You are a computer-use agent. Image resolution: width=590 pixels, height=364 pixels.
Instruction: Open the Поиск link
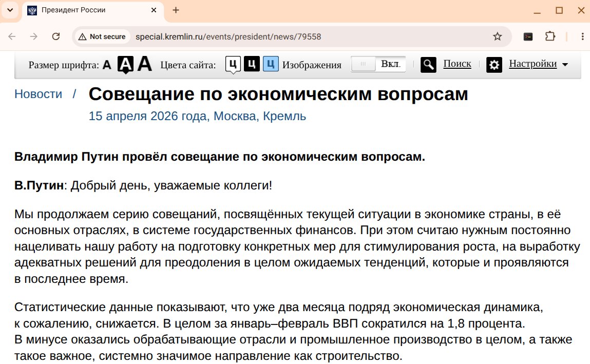457,64
